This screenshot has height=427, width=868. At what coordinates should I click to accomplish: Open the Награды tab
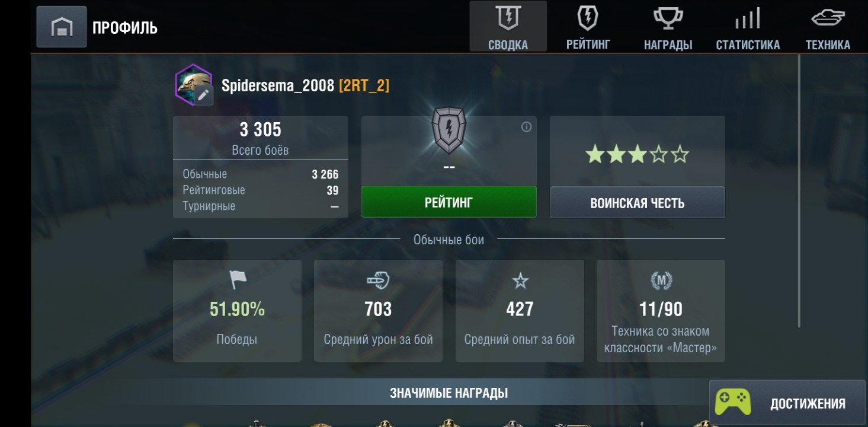pos(668,27)
